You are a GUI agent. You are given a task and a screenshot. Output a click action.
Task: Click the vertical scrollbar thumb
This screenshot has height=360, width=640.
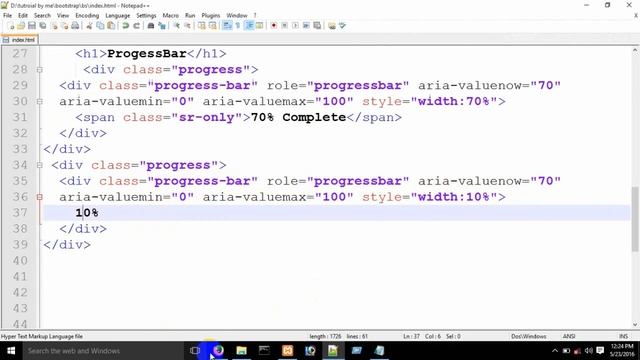[x=635, y=219]
